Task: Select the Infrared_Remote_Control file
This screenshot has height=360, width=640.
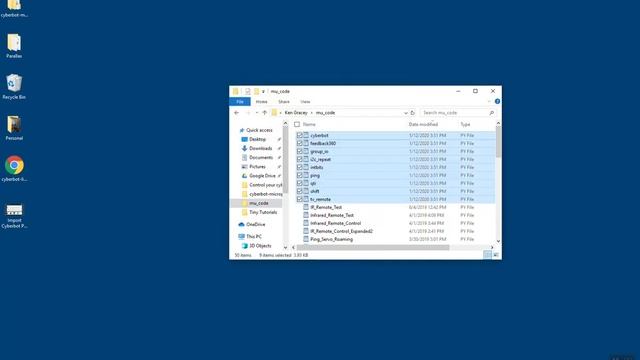Action: 336,223
